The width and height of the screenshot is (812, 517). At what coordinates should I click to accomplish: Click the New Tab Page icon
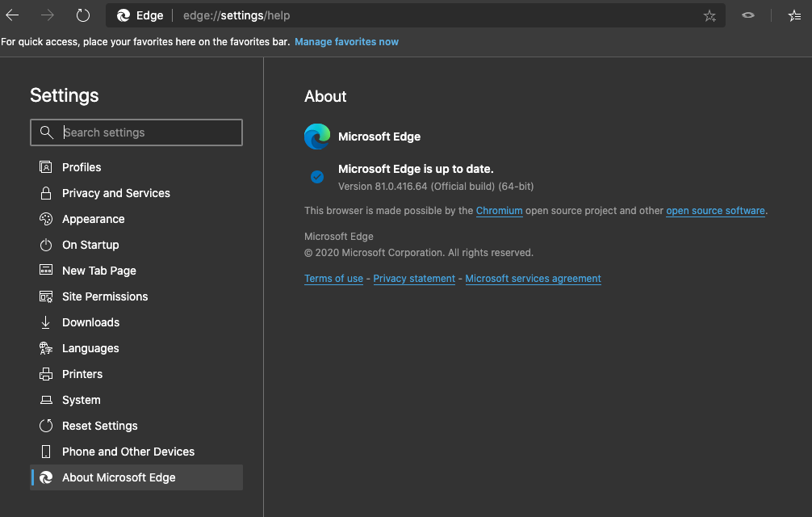45,270
